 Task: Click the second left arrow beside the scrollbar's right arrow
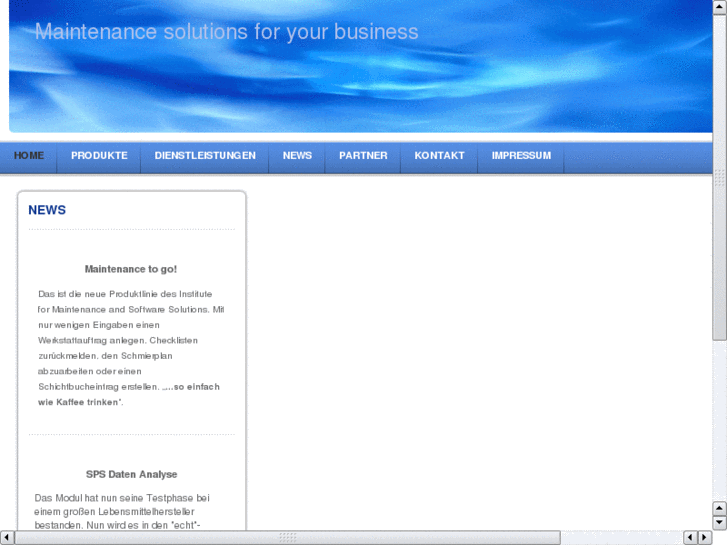(690, 538)
